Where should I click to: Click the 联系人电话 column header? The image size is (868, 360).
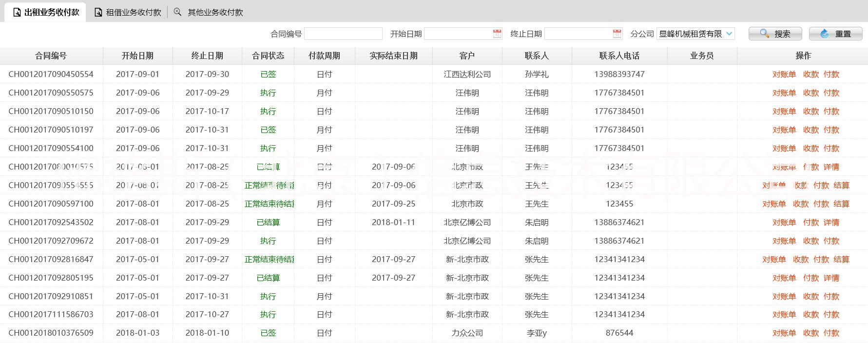click(x=619, y=56)
